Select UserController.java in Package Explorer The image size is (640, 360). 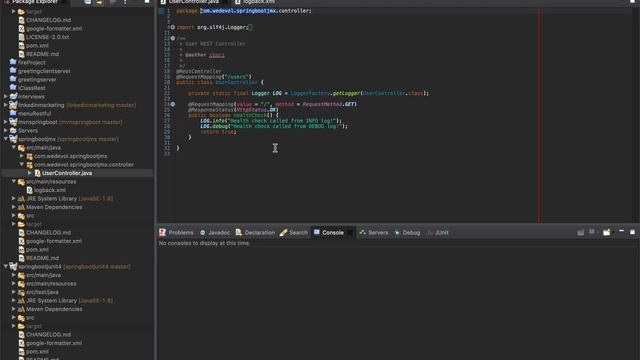(67, 173)
